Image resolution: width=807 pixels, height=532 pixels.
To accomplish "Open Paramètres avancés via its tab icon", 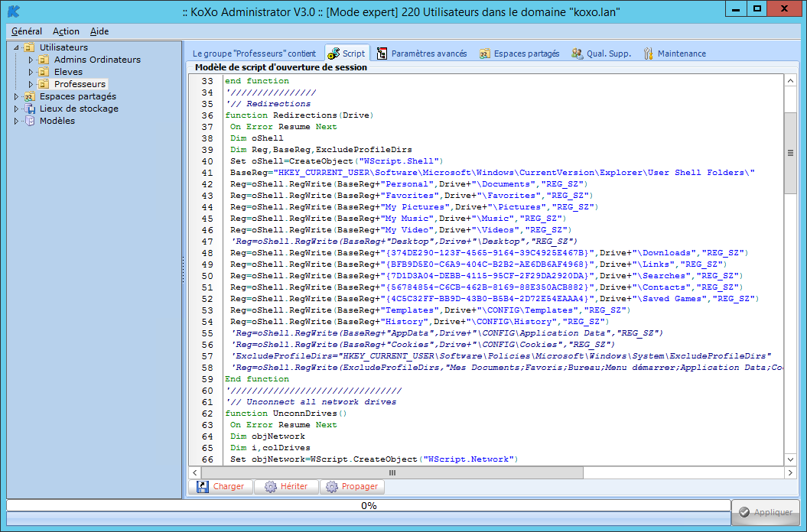I will tap(382, 54).
